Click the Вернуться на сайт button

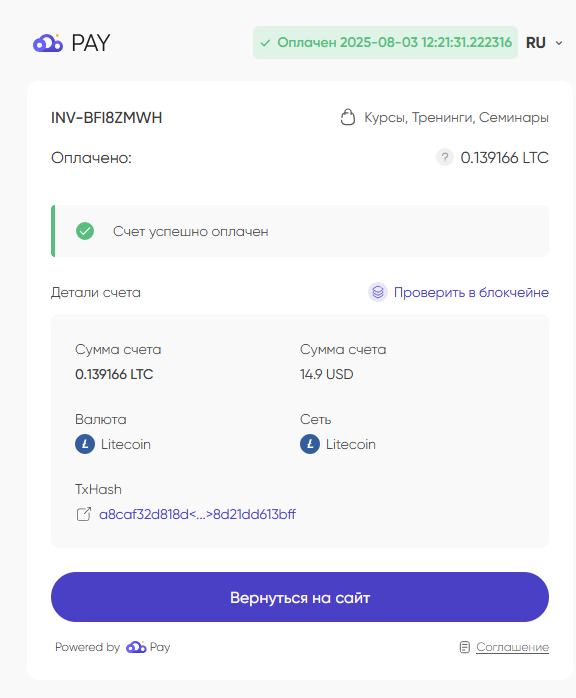tap(300, 597)
